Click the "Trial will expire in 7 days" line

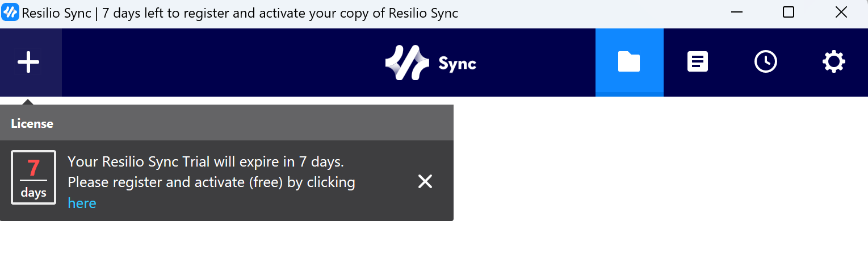tap(206, 161)
